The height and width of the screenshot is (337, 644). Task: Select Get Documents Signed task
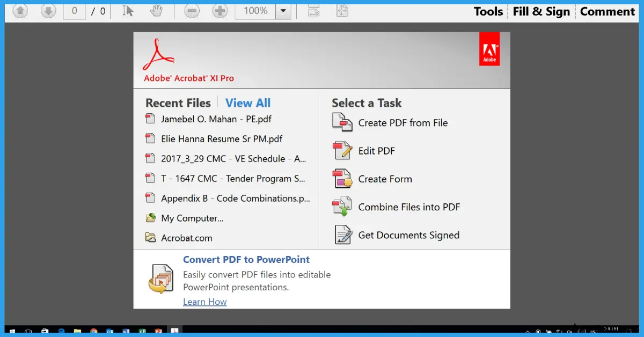409,235
